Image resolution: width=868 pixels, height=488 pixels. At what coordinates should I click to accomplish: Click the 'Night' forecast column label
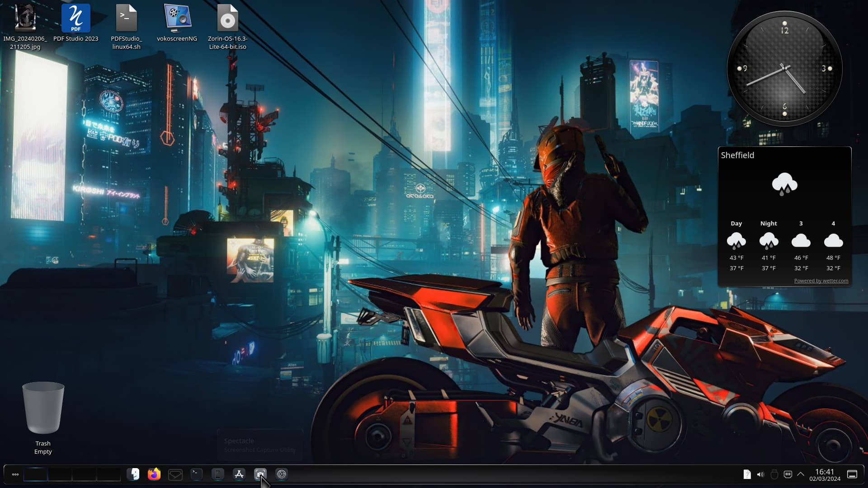pos(769,224)
